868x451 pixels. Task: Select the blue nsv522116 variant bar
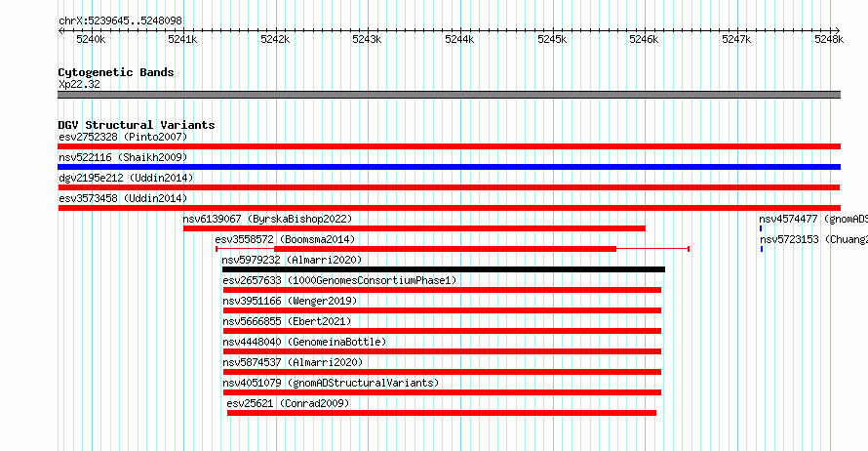click(x=449, y=167)
